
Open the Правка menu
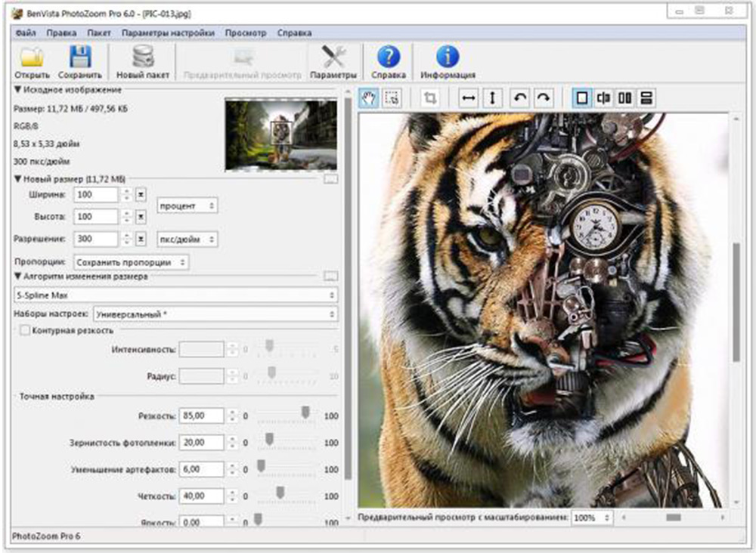tap(61, 32)
